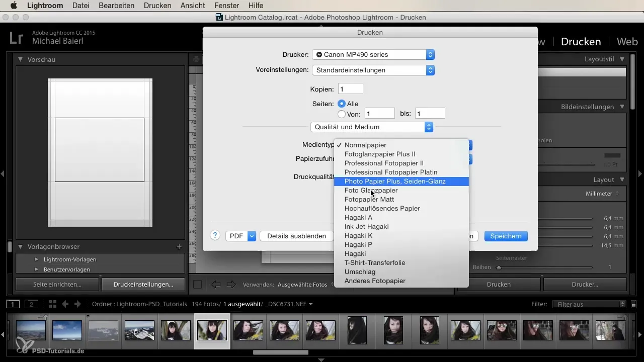Viewport: 644px width, 362px height.
Task: Go to next page with the right arrow in the print toolbar
Action: (231, 285)
